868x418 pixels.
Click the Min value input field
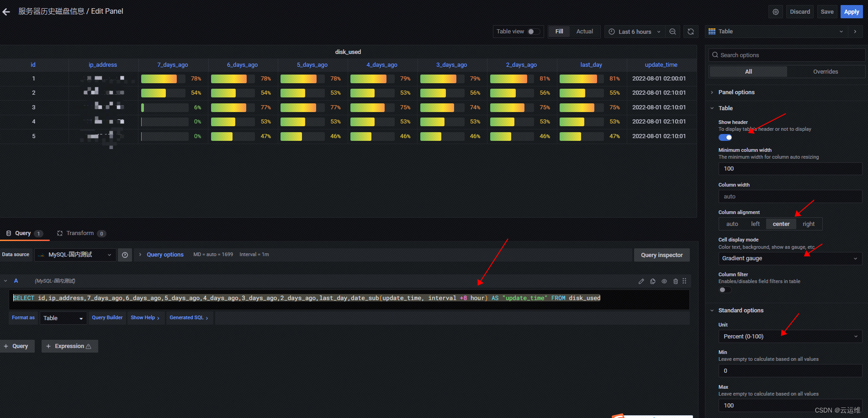[790, 371]
